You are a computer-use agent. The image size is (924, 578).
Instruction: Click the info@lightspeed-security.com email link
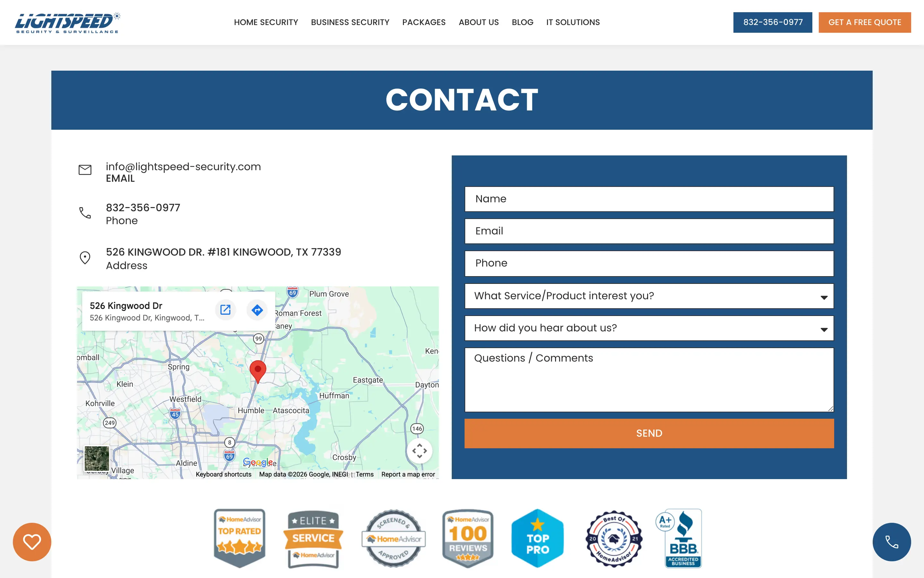coord(183,167)
